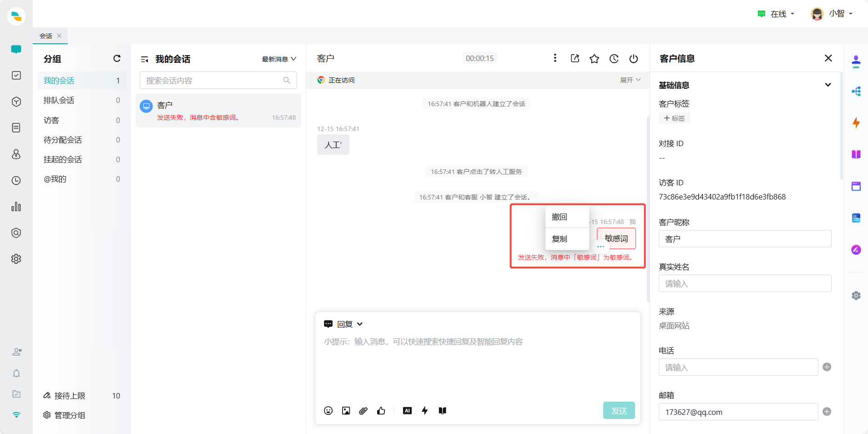The width and height of the screenshot is (868, 434).
Task: Click the power icon to end conversation
Action: [633, 59]
